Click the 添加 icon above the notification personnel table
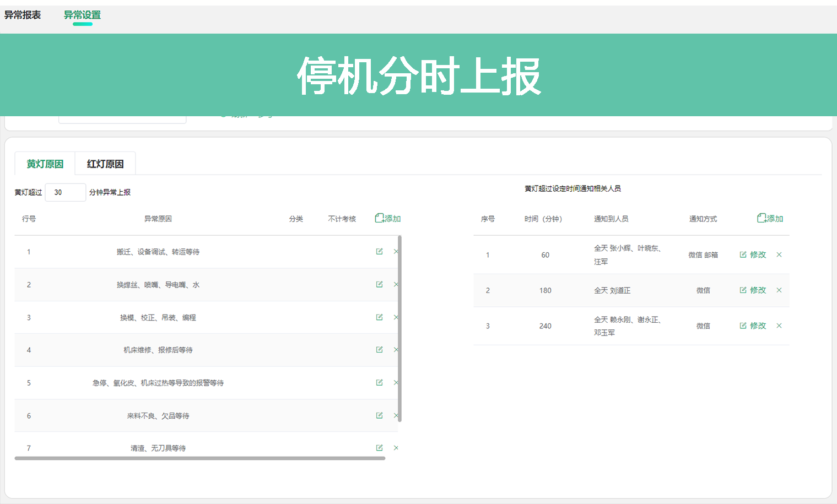 click(769, 218)
